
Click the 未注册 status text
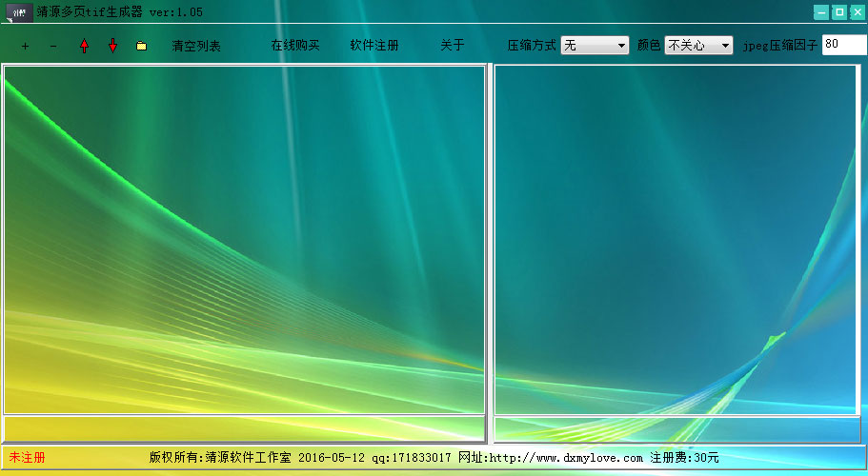point(27,458)
